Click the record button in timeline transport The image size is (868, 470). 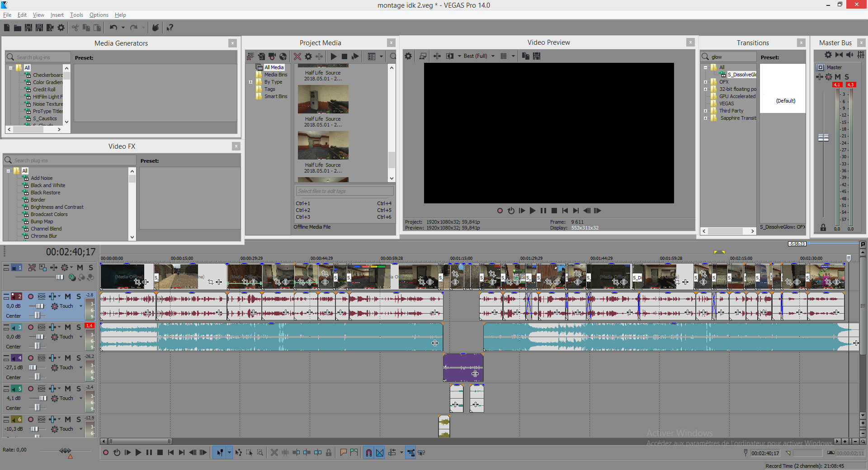click(x=105, y=452)
